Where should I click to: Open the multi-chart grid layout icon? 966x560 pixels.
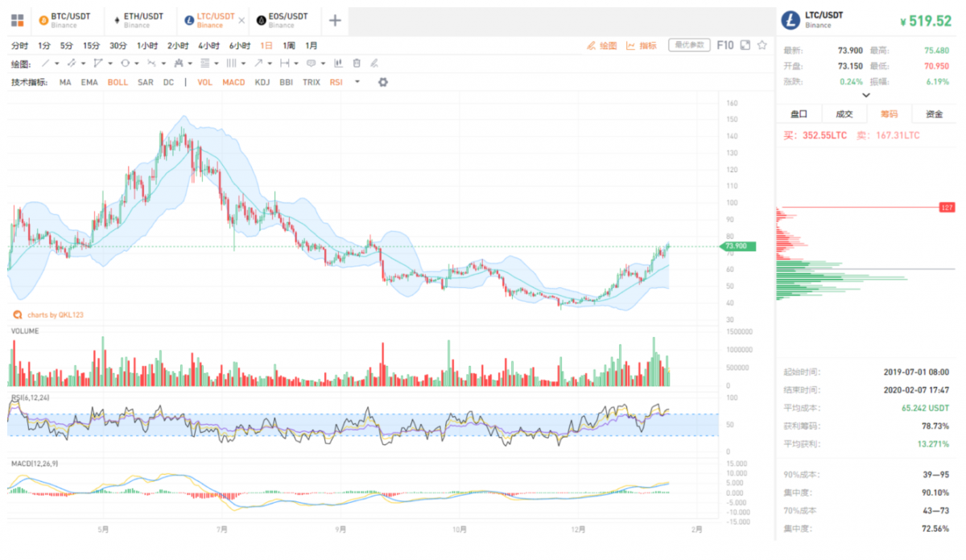18,19
